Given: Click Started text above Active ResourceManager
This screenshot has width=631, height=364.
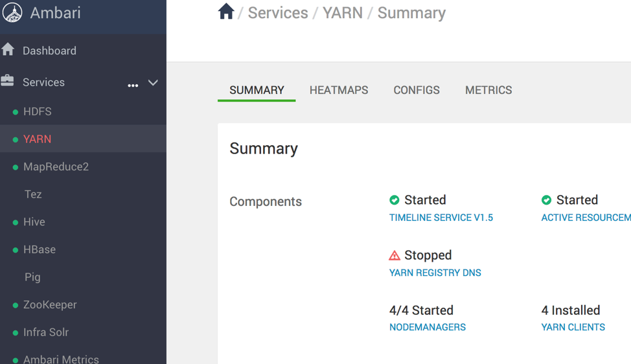Looking at the screenshot, I should (x=577, y=200).
